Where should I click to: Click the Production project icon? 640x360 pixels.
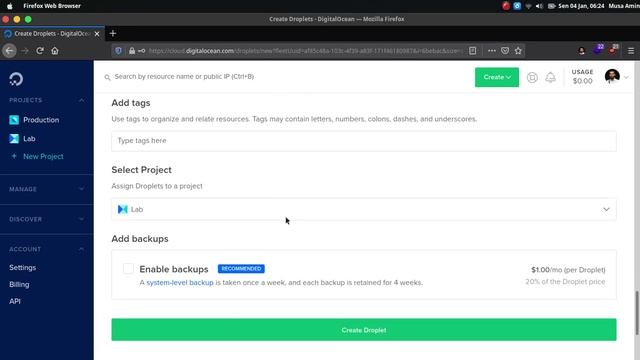point(14,120)
